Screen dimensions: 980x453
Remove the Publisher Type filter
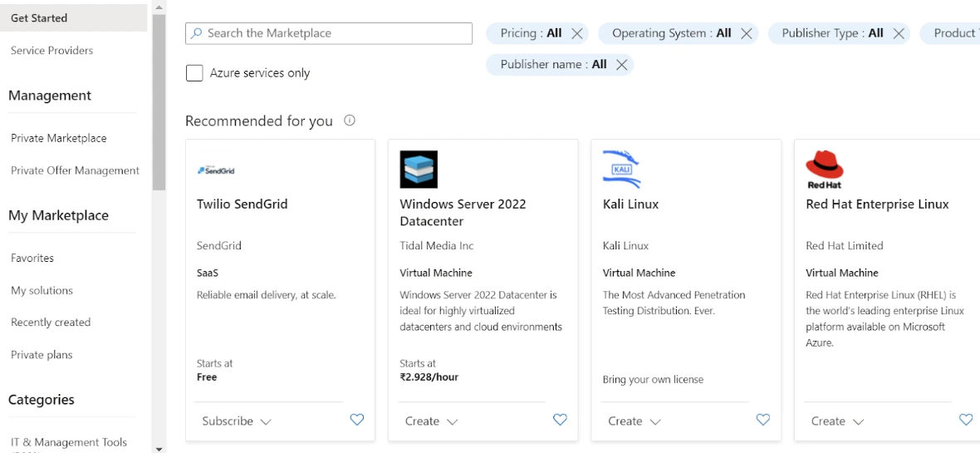coord(898,34)
